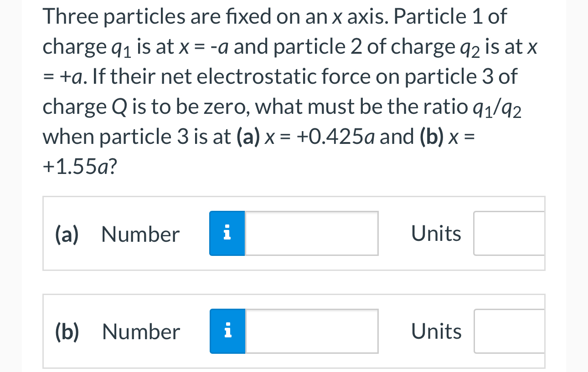Click the info icon beside part (b) Number field

(227, 331)
